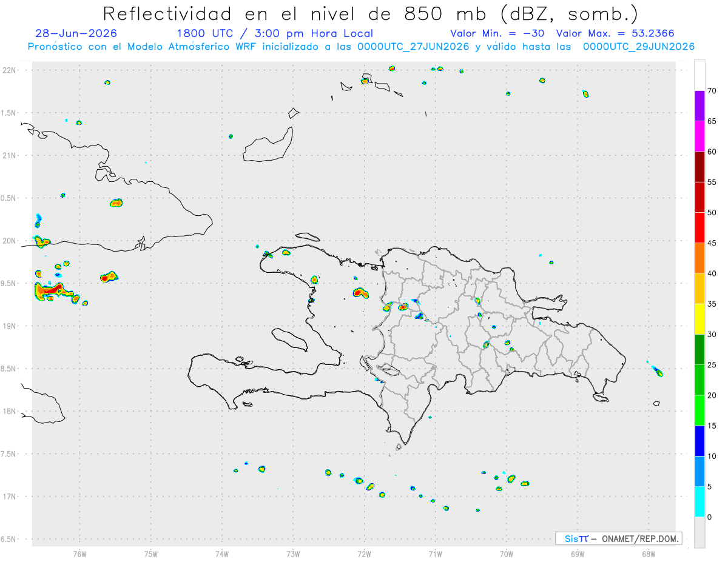Image resolution: width=728 pixels, height=562 pixels.
Task: Click the "74W" longitude axis label
Action: [222, 554]
